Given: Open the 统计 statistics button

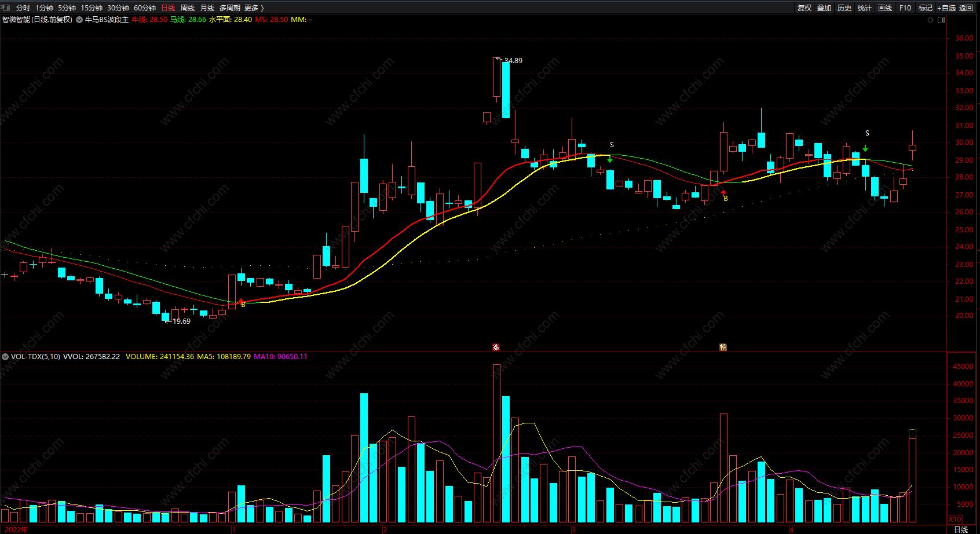Looking at the screenshot, I should point(865,8).
